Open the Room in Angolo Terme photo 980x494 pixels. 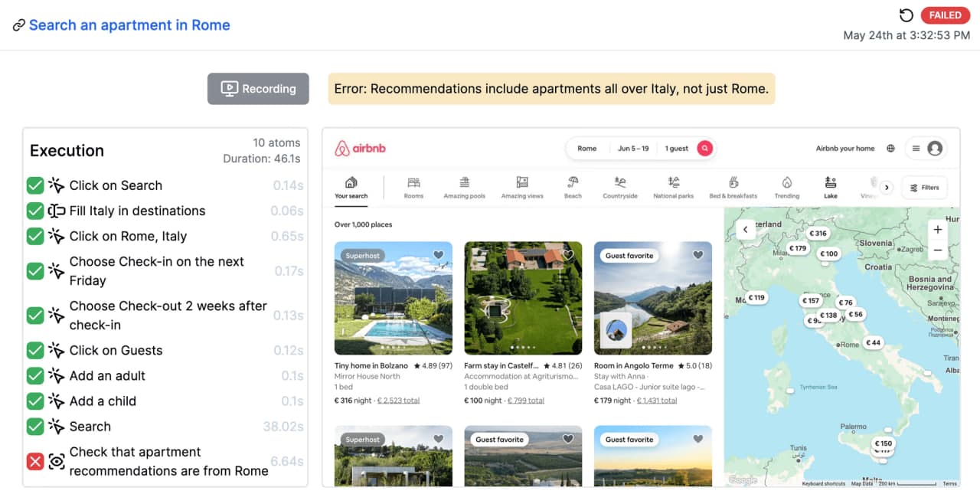(x=653, y=298)
